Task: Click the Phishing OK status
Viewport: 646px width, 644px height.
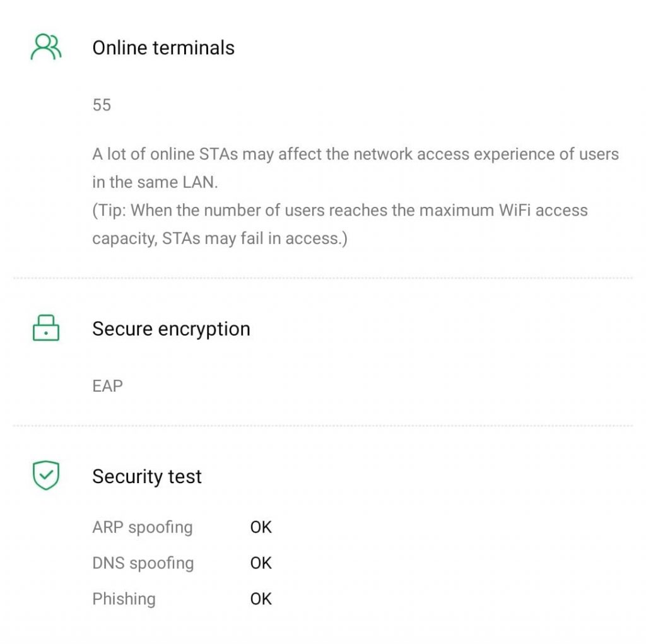Action: (x=261, y=599)
